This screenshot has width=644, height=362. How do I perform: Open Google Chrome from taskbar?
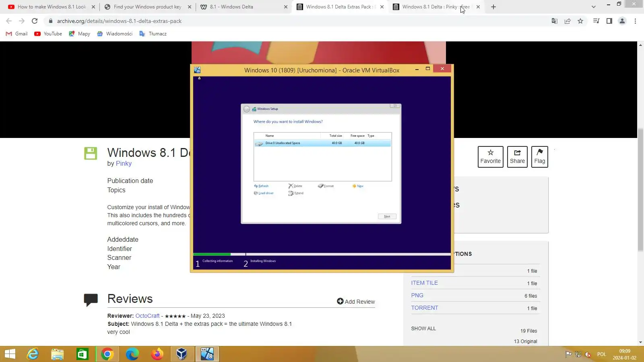point(107,354)
